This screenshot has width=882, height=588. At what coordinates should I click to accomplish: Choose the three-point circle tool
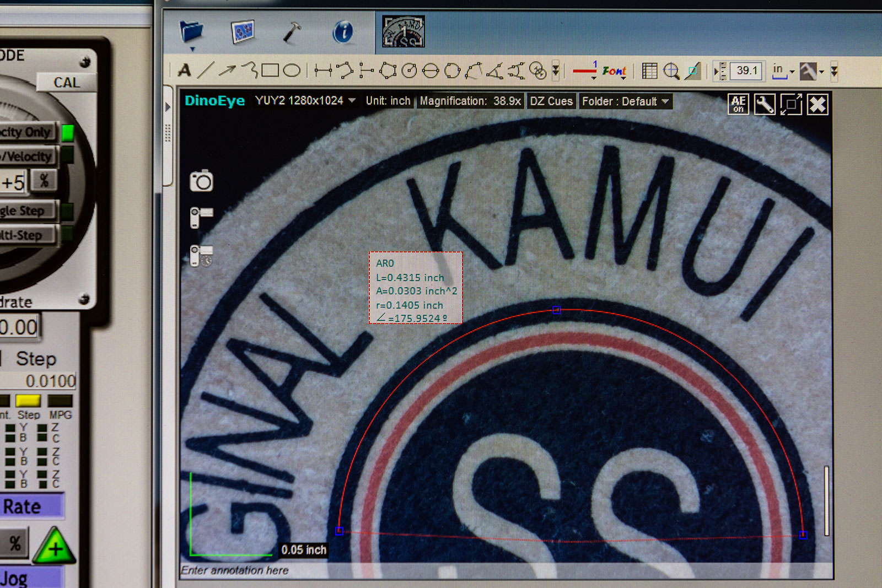452,71
